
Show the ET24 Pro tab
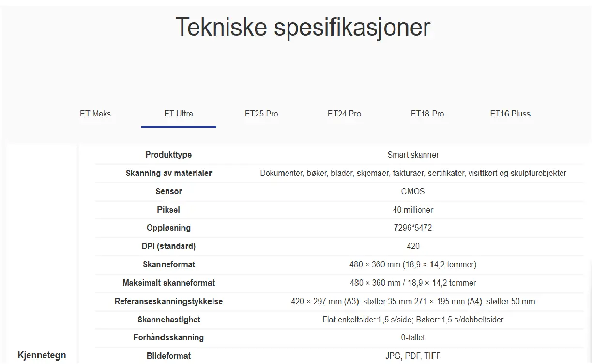pyautogui.click(x=344, y=114)
